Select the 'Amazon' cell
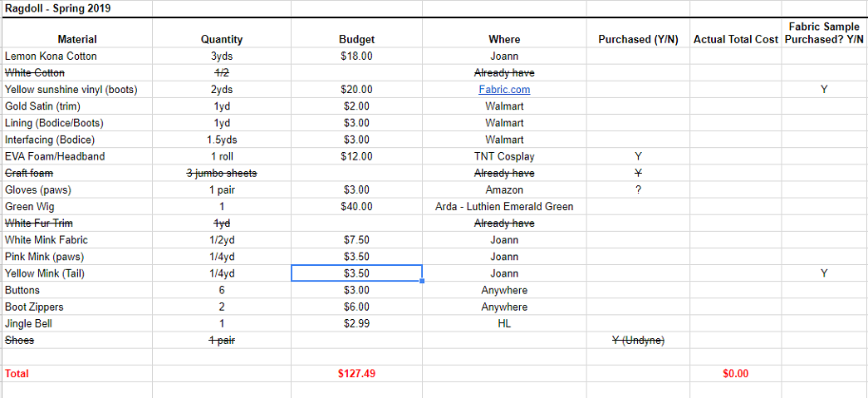Viewport: 868px width, 398px height. (504, 190)
